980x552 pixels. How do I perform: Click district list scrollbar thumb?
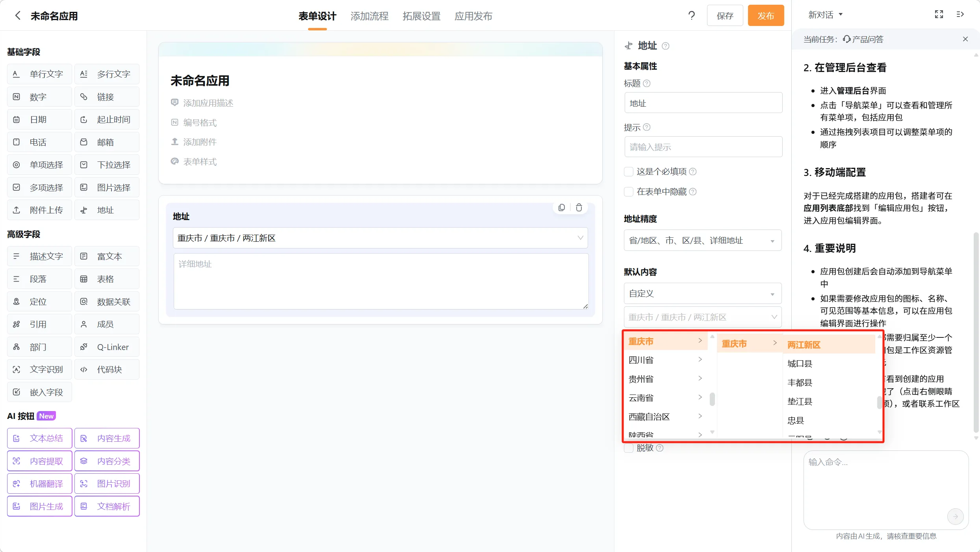879,403
